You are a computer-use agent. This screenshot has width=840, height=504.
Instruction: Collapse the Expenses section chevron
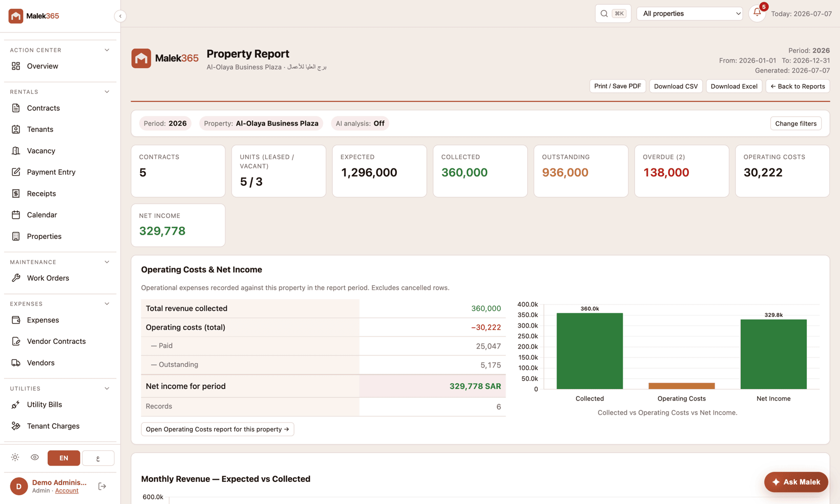(107, 304)
